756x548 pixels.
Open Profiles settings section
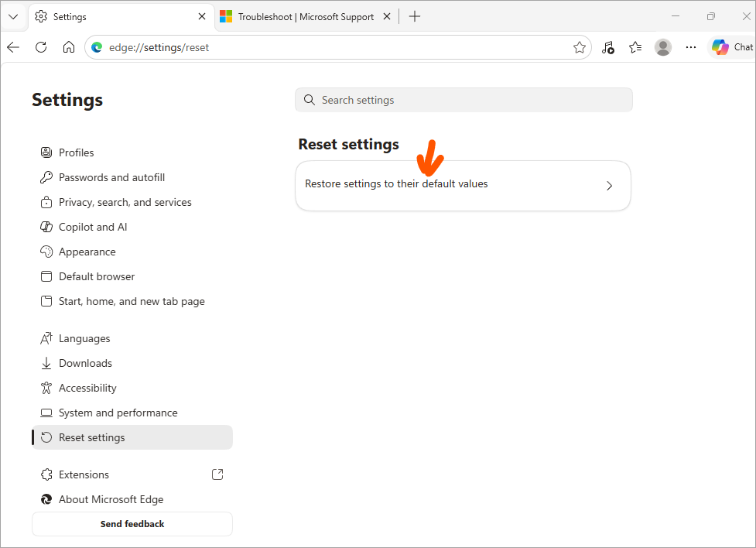pos(132,152)
